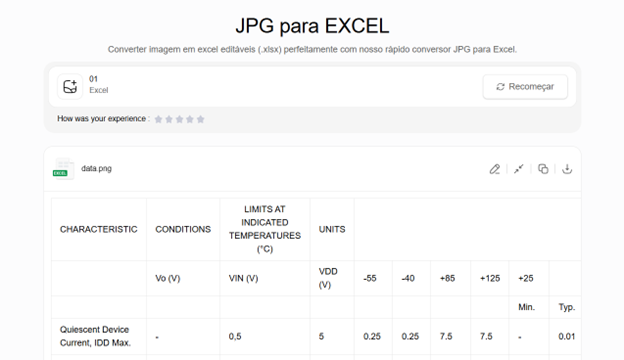Select the Typ. cell
This screenshot has height=360, width=624.
pos(566,307)
